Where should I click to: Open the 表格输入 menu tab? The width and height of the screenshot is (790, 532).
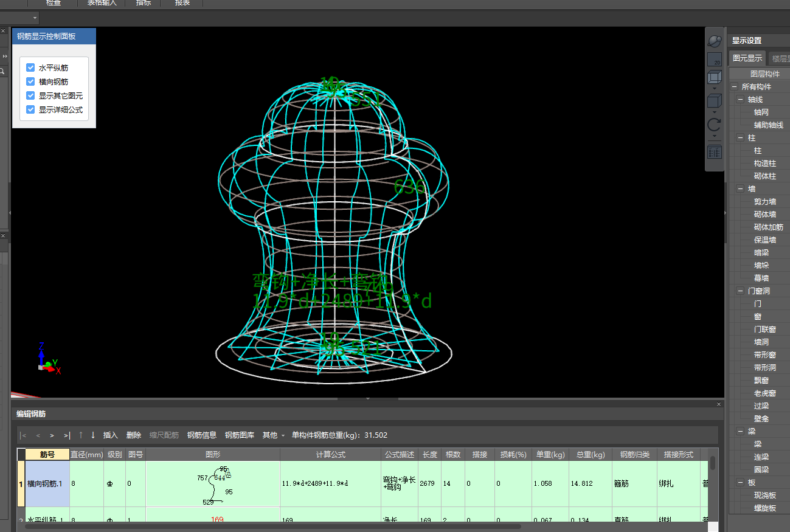102,3
